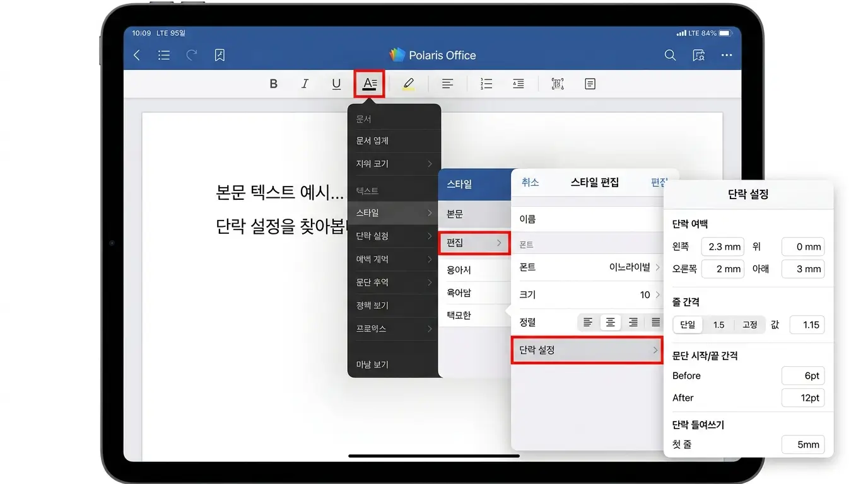The image size is (868, 484).
Task: Expand the 예백 개억 chevron
Action: [x=430, y=259]
